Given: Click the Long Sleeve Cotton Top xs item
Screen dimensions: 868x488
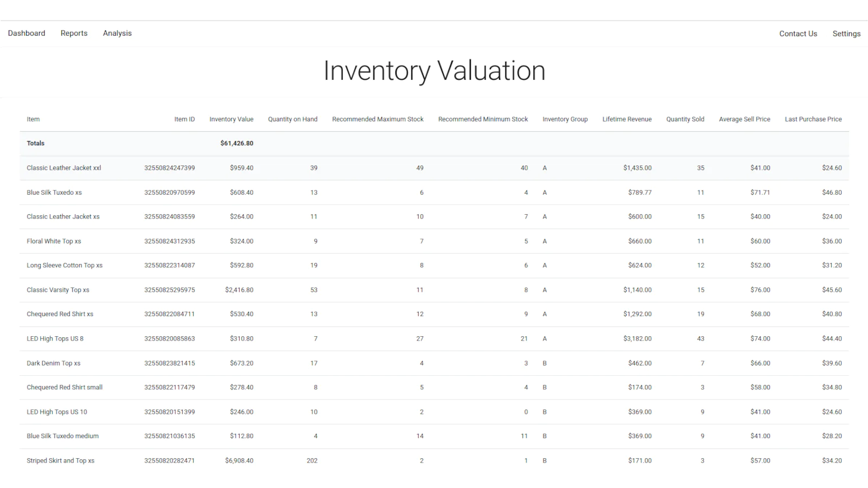Looking at the screenshot, I should [x=65, y=266].
